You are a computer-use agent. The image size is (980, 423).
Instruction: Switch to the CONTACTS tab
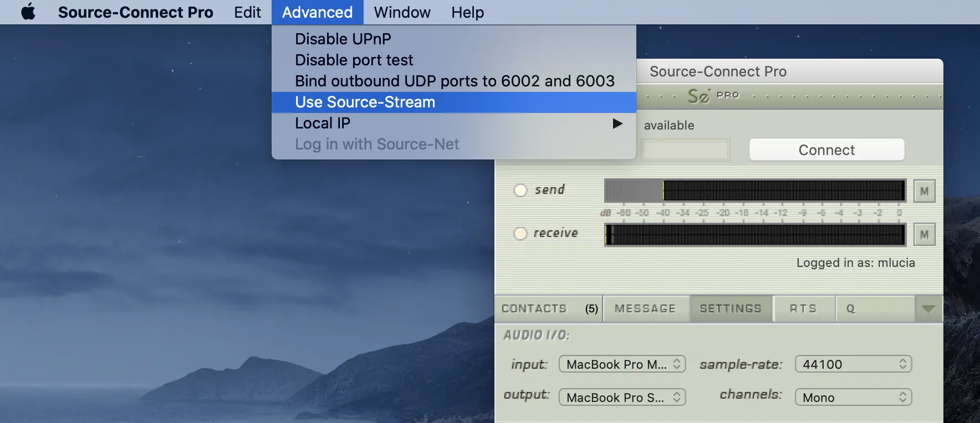[x=549, y=308]
